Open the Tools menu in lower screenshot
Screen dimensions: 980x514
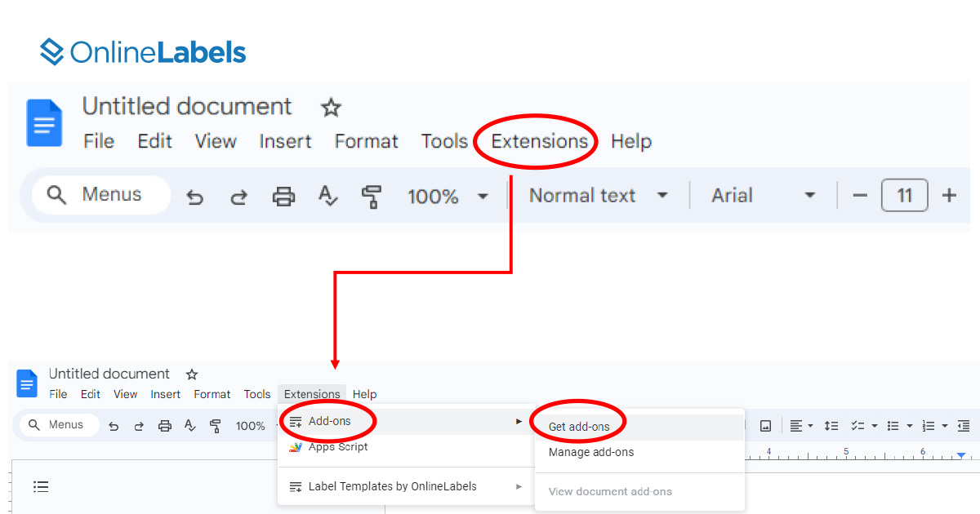[257, 394]
